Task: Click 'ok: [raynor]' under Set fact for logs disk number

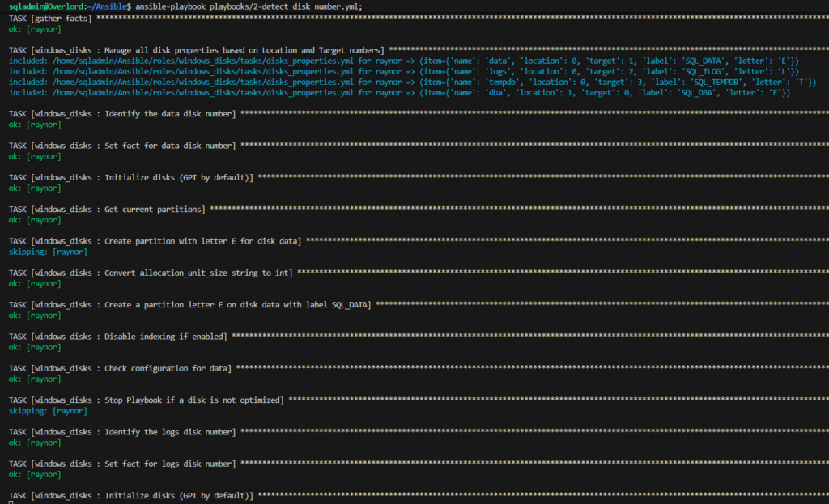Action: (34, 474)
